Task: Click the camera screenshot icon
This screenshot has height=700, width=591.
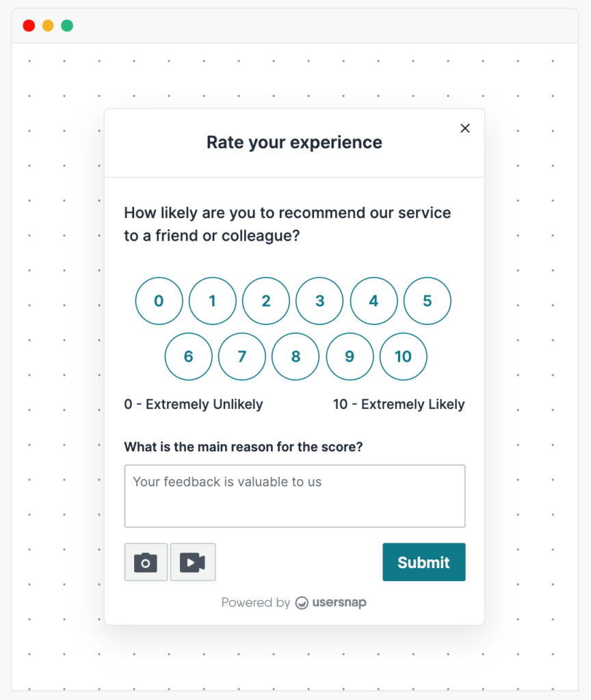Action: pos(145,562)
